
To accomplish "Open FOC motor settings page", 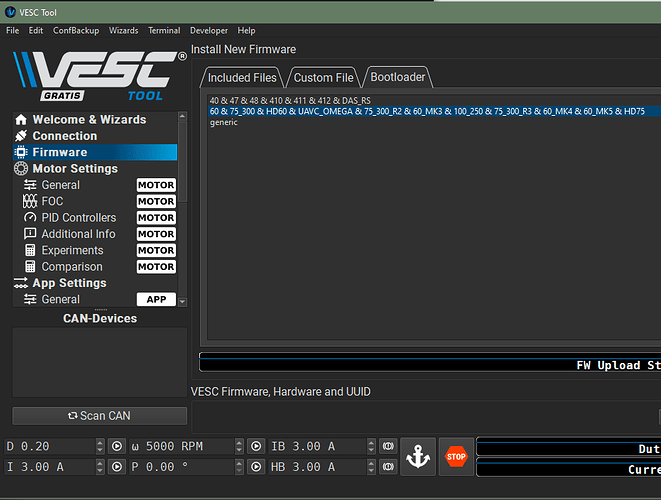I will tap(52, 201).
